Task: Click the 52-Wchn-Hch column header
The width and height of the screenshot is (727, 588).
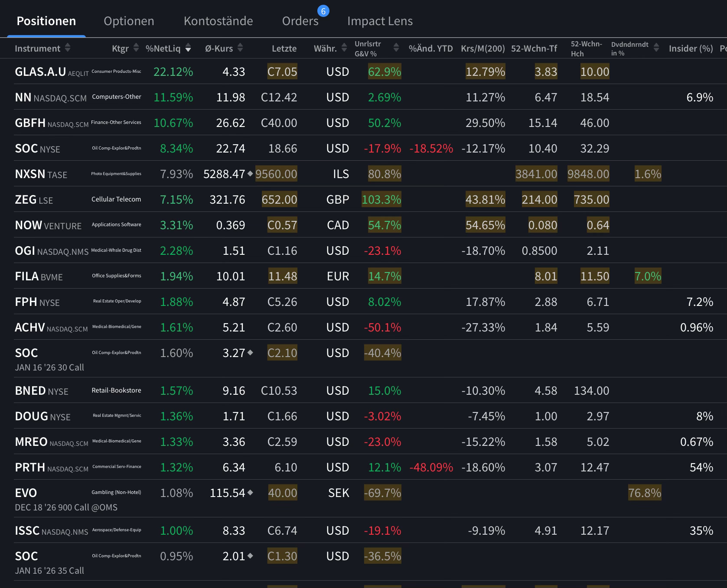Action: click(x=586, y=49)
